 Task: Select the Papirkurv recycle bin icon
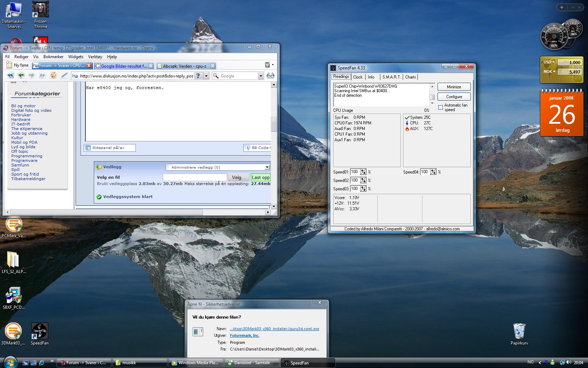(519, 331)
